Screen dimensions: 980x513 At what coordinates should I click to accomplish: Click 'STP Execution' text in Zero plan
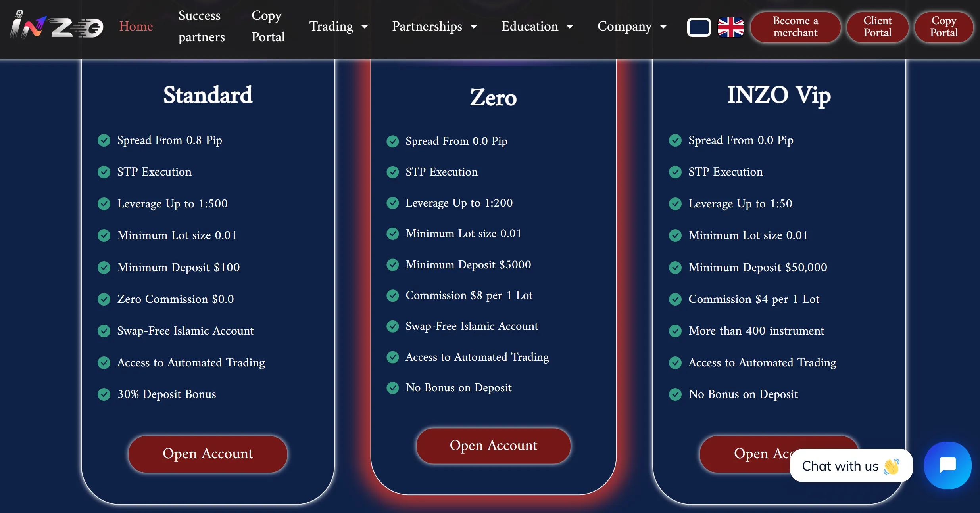[441, 172]
